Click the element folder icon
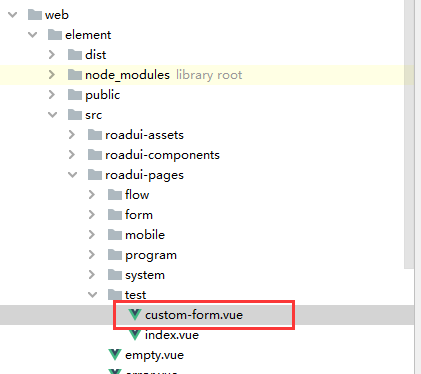This screenshot has width=421, height=374. point(55,35)
